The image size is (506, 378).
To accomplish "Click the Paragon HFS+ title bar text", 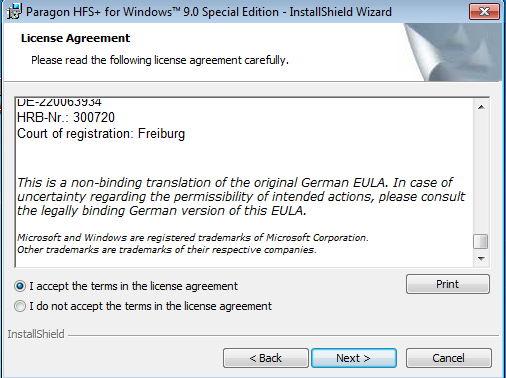I will (x=209, y=12).
